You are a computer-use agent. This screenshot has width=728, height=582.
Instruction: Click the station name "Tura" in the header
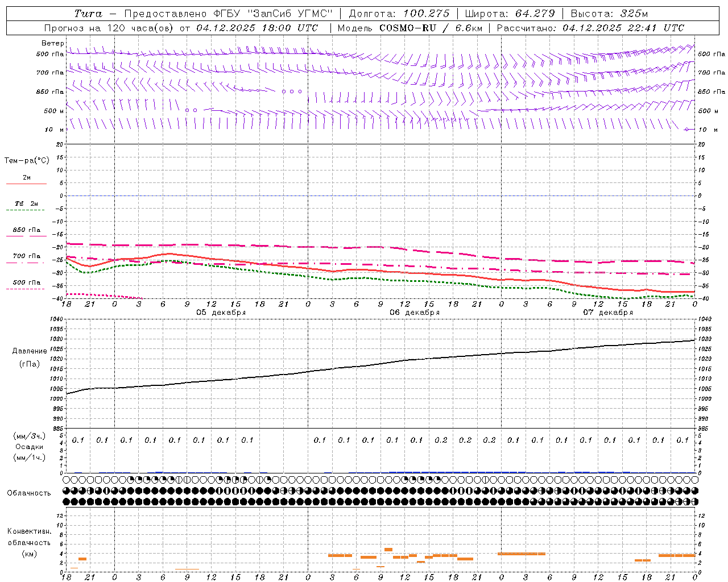[88, 14]
